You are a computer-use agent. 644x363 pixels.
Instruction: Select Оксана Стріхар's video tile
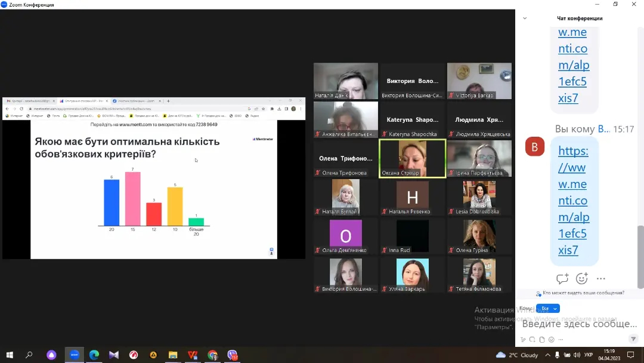point(412,158)
